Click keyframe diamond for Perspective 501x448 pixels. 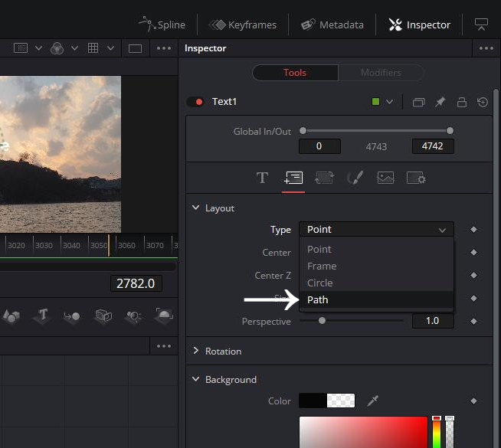473,321
